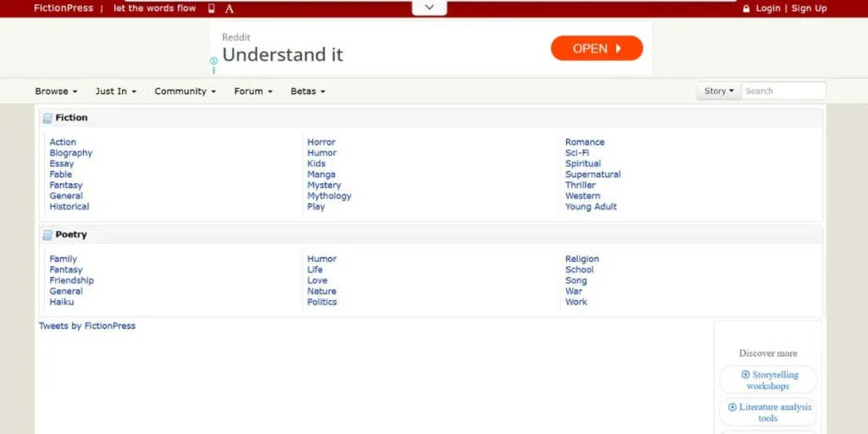Image resolution: width=868 pixels, height=434 pixels.
Task: Open the School poetry category
Action: 579,270
